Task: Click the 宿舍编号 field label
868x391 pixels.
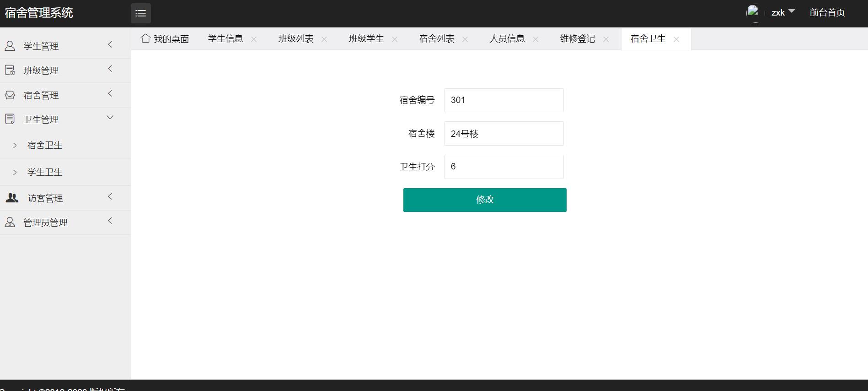Action: (417, 100)
